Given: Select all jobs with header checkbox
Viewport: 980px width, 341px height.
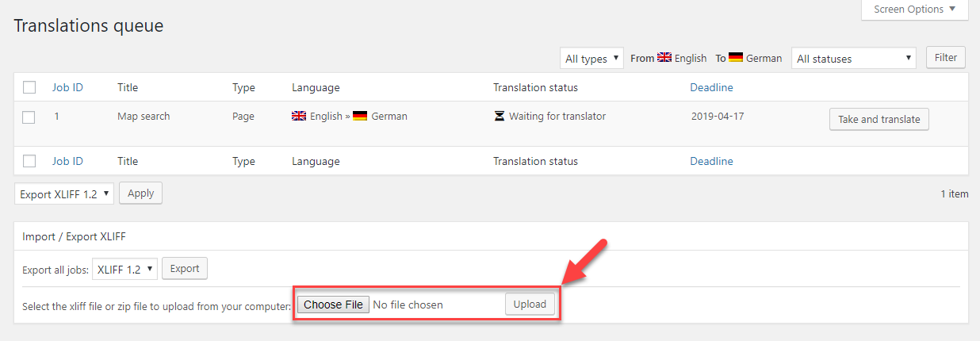Looking at the screenshot, I should pos(29,87).
